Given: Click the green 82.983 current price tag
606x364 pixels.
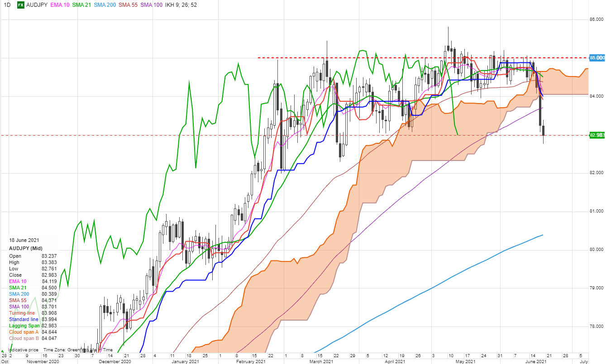Looking at the screenshot, I should click(x=597, y=135).
